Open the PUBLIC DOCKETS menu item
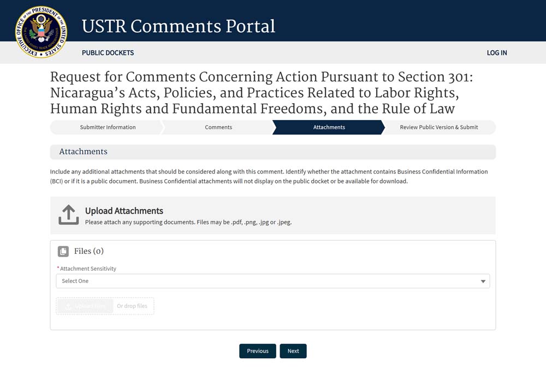Image resolution: width=546 pixels, height=392 pixels. click(108, 53)
